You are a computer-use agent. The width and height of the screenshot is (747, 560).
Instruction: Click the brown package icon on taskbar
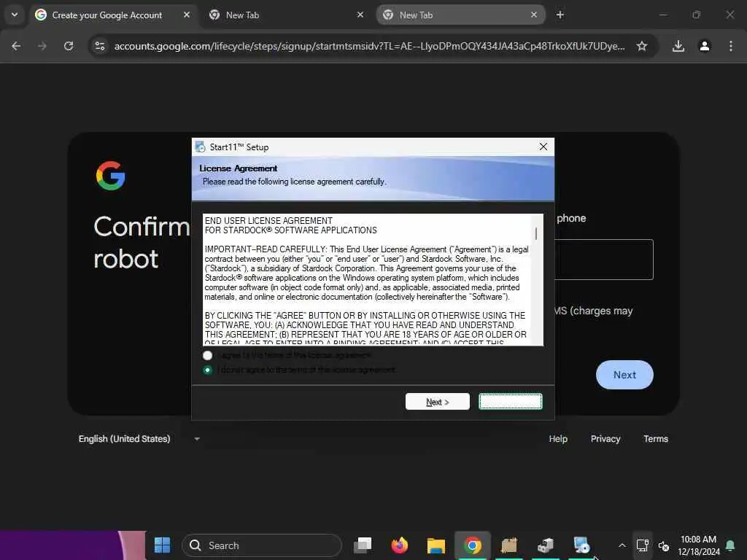pyautogui.click(x=508, y=545)
